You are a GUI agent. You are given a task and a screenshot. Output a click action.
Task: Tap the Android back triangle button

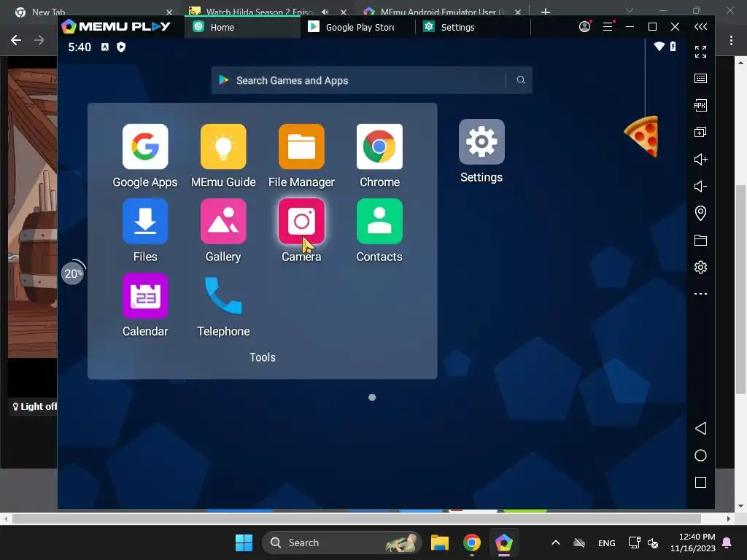[x=700, y=428]
